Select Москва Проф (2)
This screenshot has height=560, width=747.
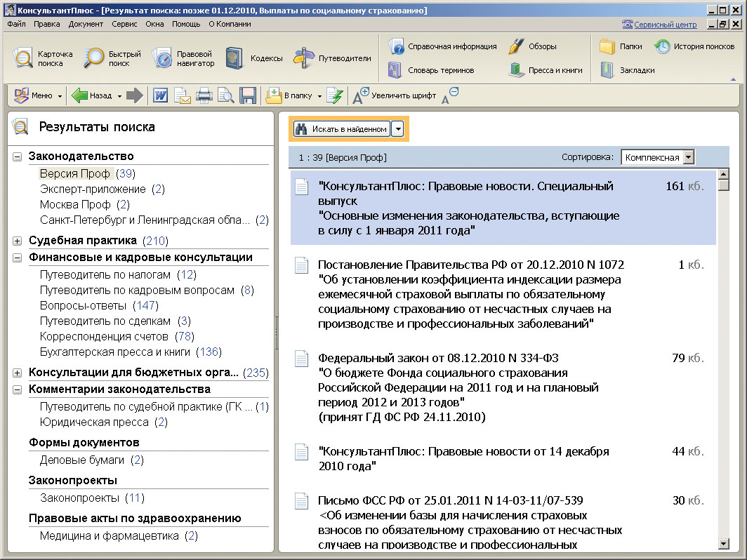(84, 204)
